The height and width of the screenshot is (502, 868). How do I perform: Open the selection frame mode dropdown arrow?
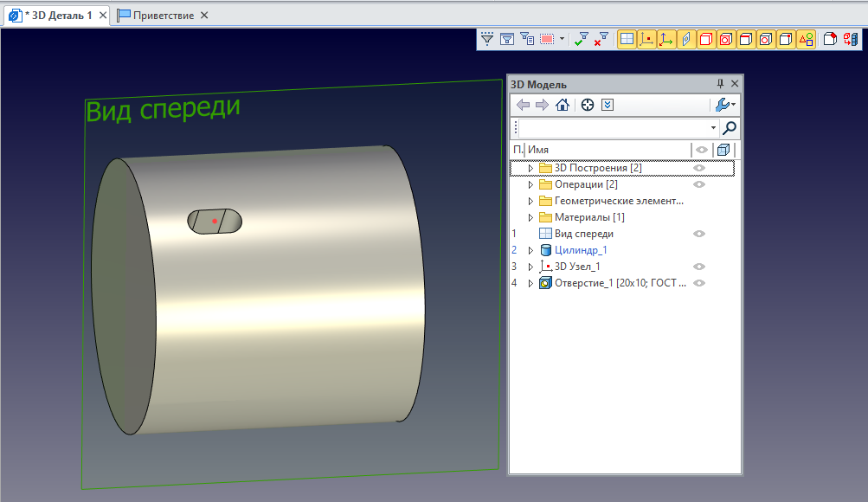coord(562,39)
